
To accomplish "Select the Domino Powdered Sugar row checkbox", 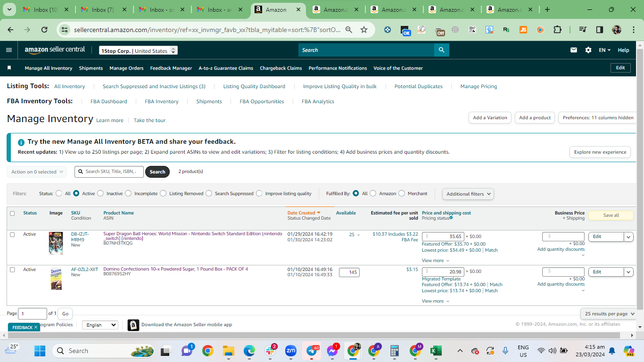I will tap(12, 270).
